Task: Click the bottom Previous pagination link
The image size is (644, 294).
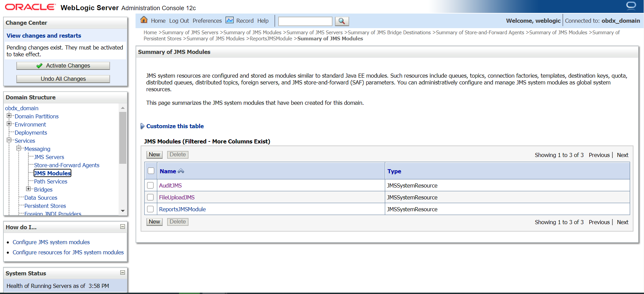Action: pyautogui.click(x=599, y=222)
